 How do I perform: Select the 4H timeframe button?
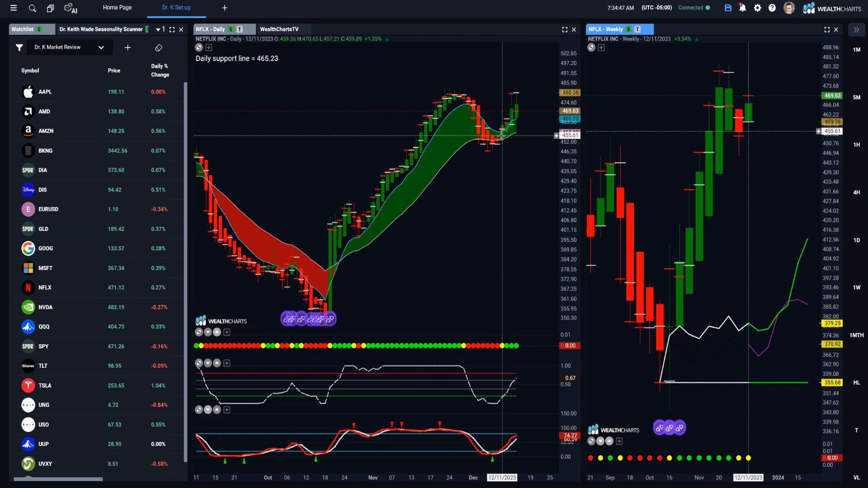(x=856, y=192)
